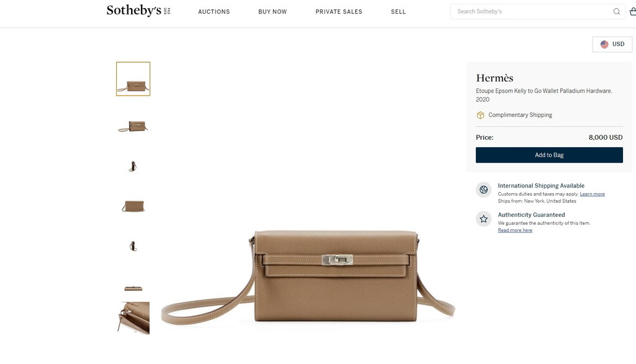
Task: Select the first highlighted bag thumbnail
Action: [133, 79]
